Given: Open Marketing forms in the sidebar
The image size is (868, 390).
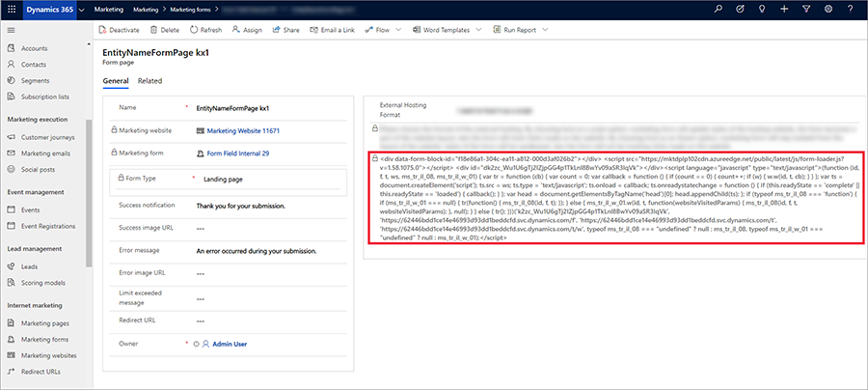Looking at the screenshot, I should (x=44, y=339).
